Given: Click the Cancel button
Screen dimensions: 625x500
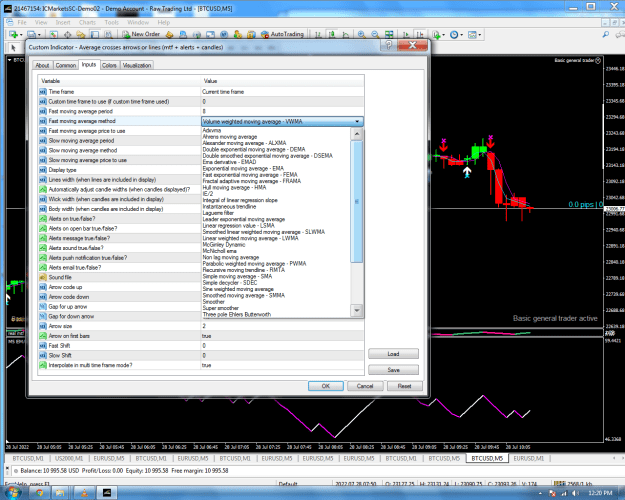Looking at the screenshot, I should [x=365, y=386].
